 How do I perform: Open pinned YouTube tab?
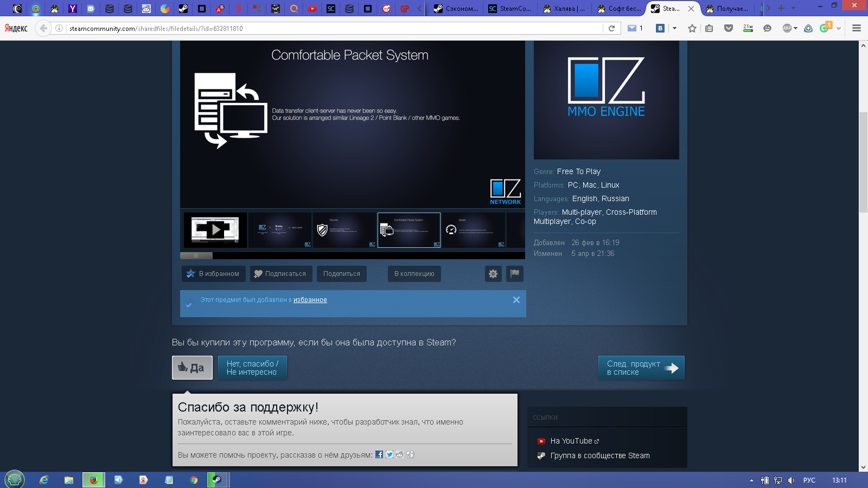click(x=312, y=9)
